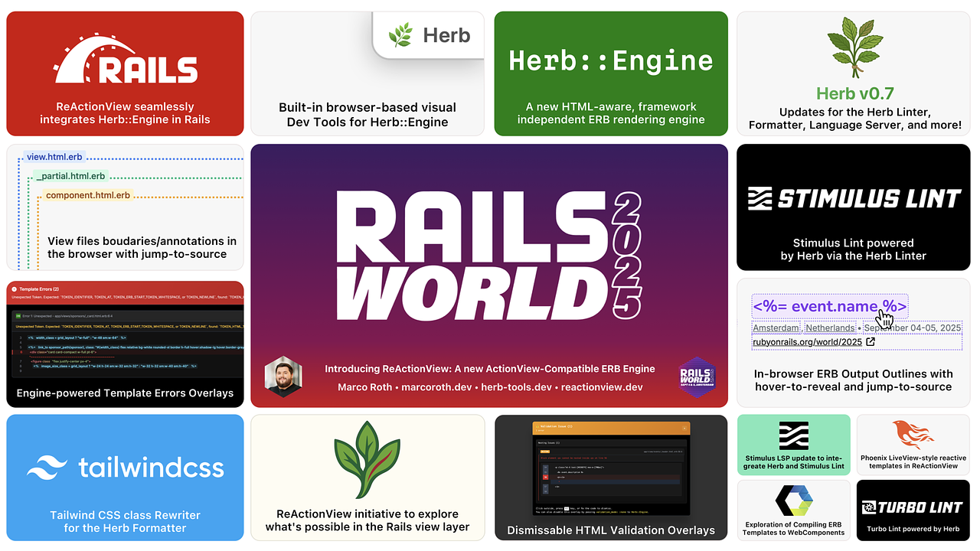980x551 pixels.
Task: Click the Herb v0.7 plant sprig illustration
Action: point(854,48)
